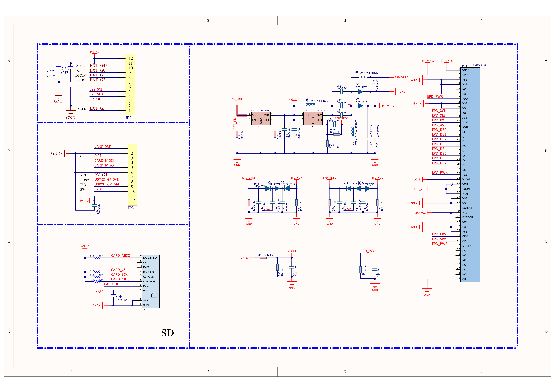
Task: Click the L4 vertical inductor symbol
Action: [x=352, y=132]
